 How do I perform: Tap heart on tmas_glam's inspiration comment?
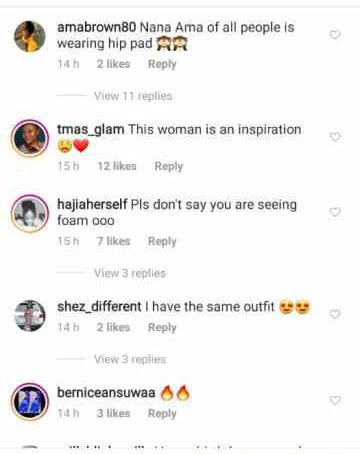pyautogui.click(x=335, y=137)
